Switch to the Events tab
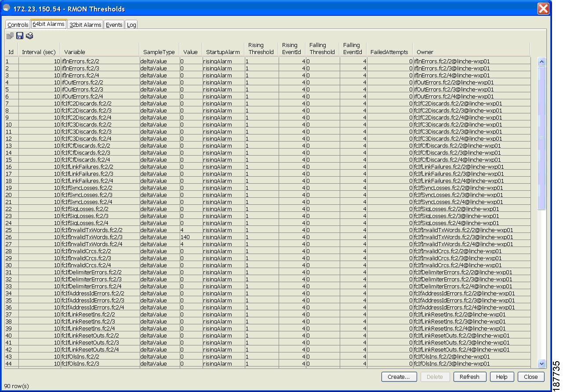This screenshot has height=392, width=563. 114,25
